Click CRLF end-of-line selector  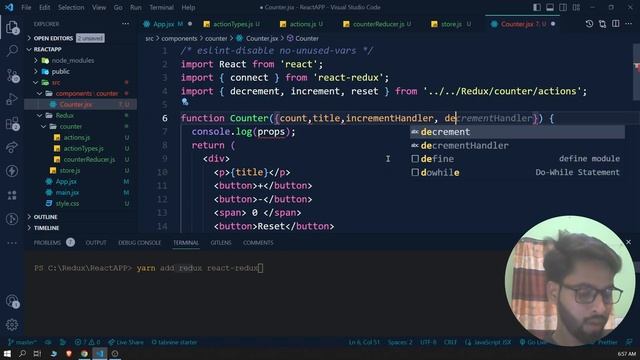[450, 342]
